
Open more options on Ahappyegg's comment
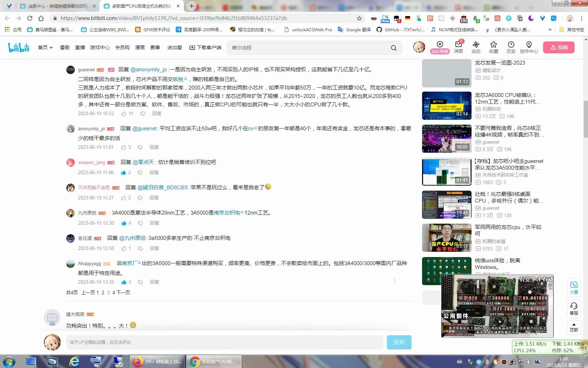click(395, 281)
